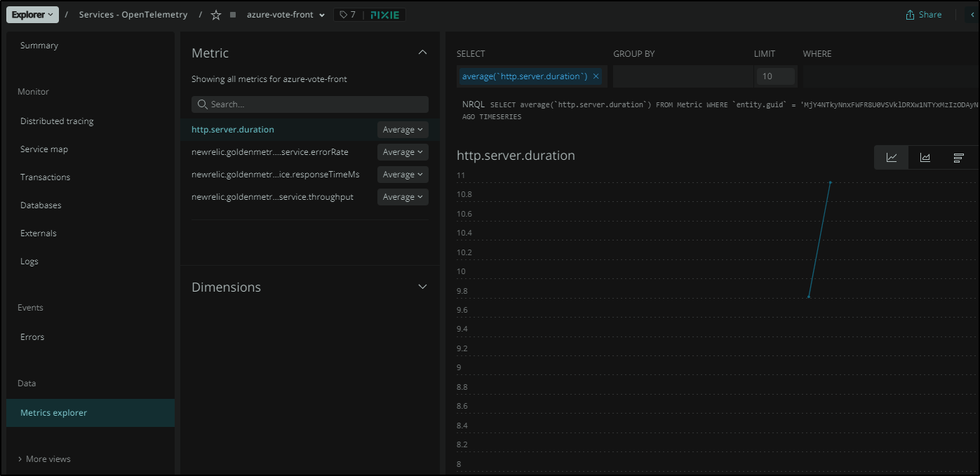Image resolution: width=980 pixels, height=476 pixels.
Task: Click the http.server.duration chart title
Action: (516, 156)
